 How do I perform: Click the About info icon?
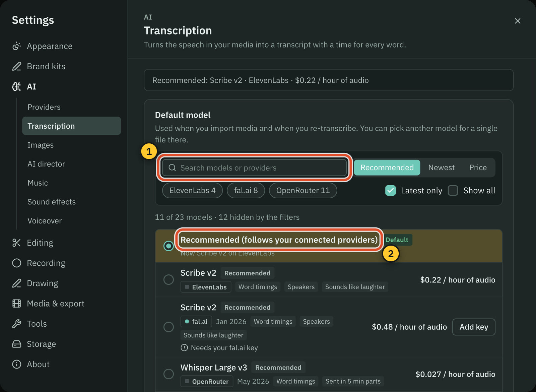(16, 364)
